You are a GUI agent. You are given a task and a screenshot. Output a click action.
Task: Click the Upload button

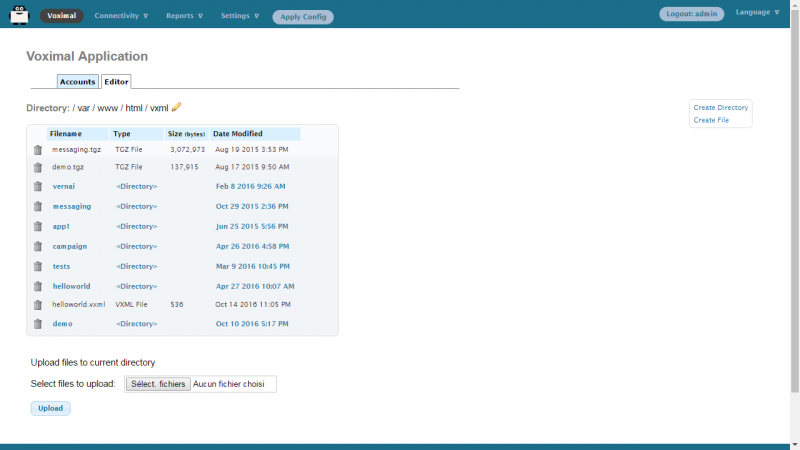[51, 408]
